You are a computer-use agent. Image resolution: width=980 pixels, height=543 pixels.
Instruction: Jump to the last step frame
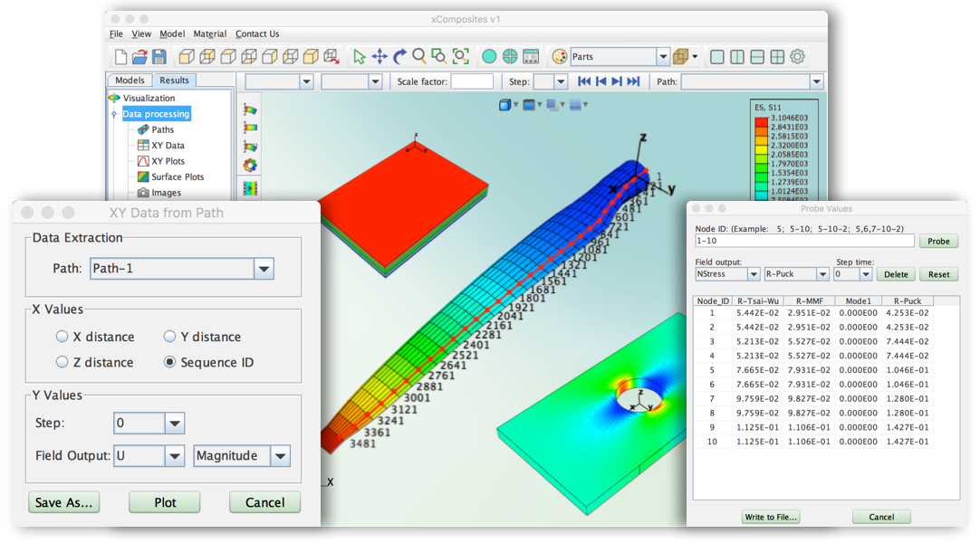click(x=633, y=81)
